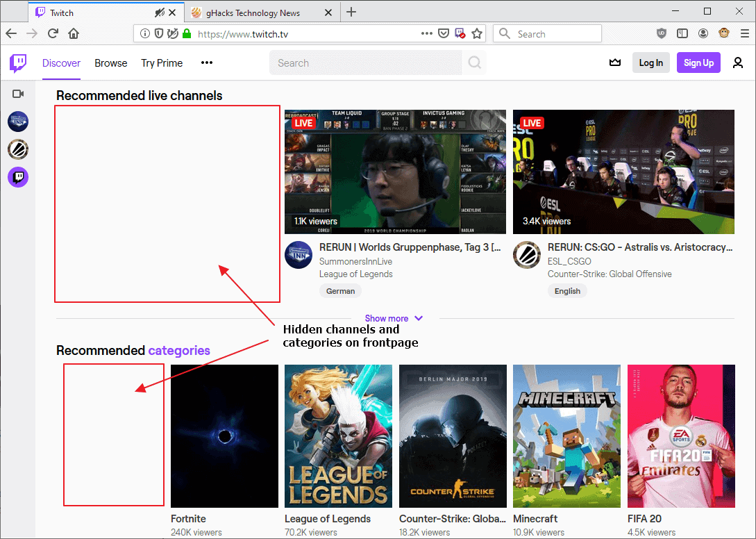Expand Show more recommended channels
The height and width of the screenshot is (539, 756).
pyautogui.click(x=394, y=319)
